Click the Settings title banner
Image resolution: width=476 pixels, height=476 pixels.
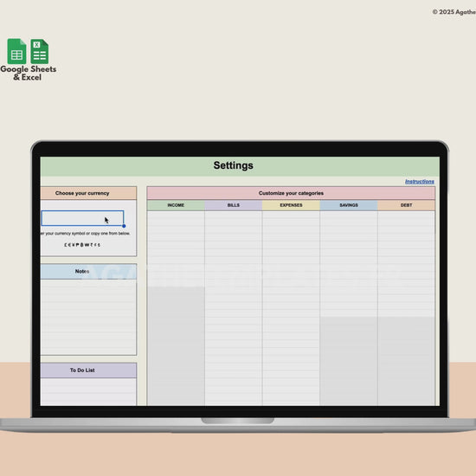click(x=240, y=166)
